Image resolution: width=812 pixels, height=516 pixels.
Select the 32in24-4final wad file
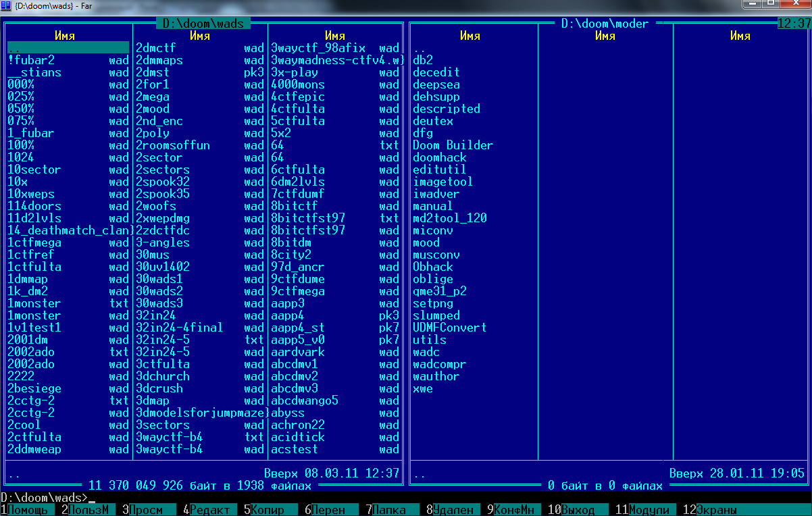click(x=179, y=328)
